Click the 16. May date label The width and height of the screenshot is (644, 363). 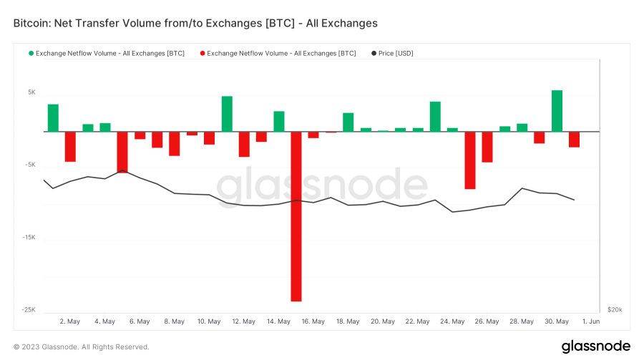point(313,321)
